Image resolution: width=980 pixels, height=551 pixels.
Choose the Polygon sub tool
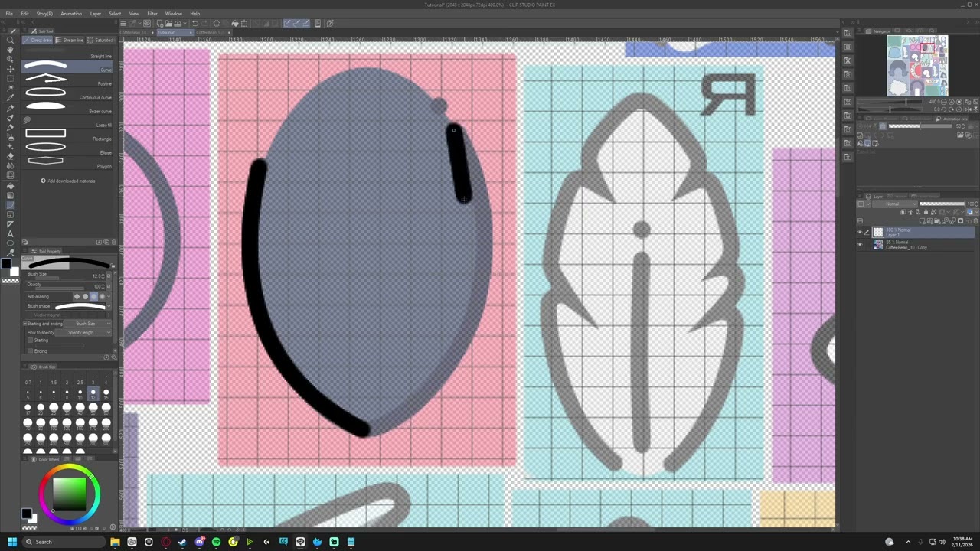tap(68, 163)
